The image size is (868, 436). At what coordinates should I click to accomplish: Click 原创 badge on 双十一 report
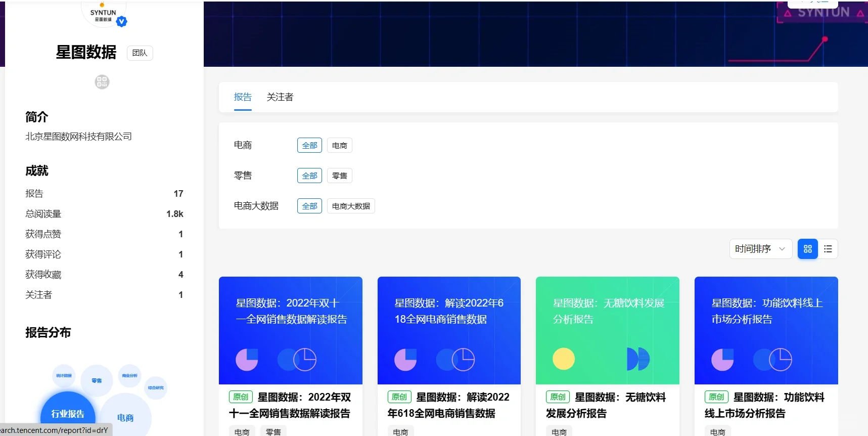tap(241, 397)
